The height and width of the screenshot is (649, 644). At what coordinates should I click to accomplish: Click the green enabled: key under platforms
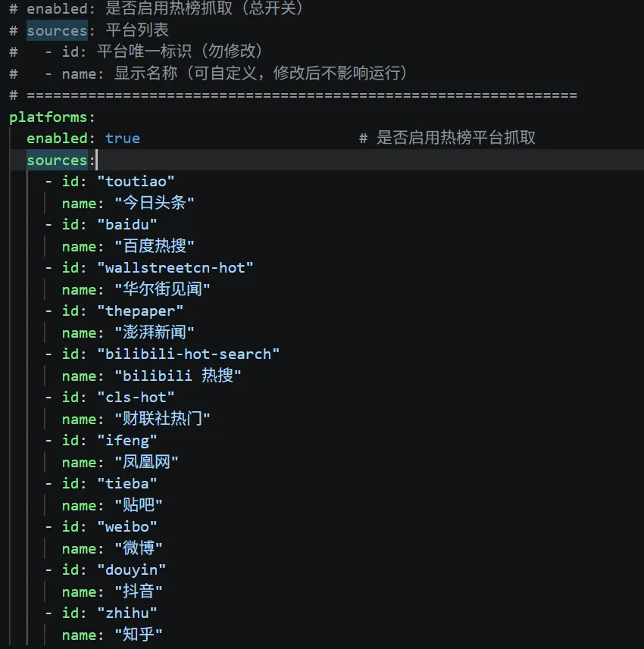pos(61,139)
